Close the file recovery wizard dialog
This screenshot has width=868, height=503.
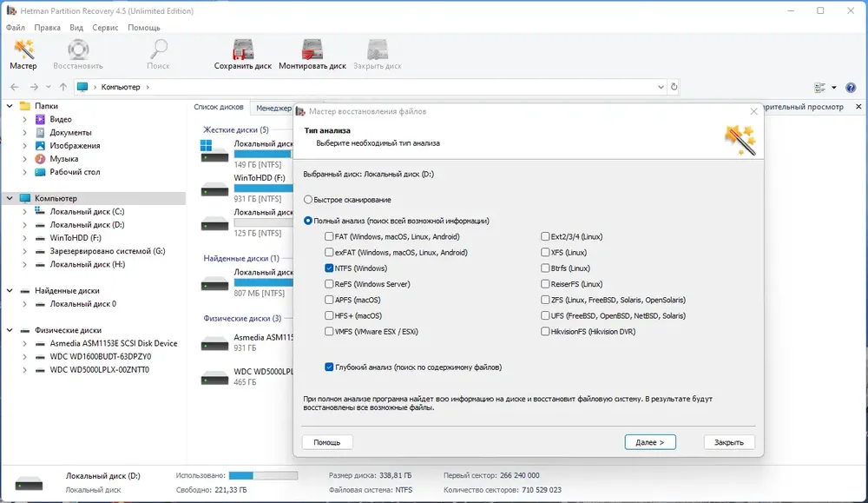click(x=753, y=111)
